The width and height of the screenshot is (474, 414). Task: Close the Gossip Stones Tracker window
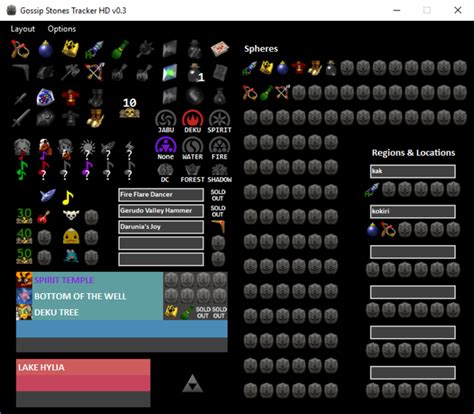click(458, 10)
